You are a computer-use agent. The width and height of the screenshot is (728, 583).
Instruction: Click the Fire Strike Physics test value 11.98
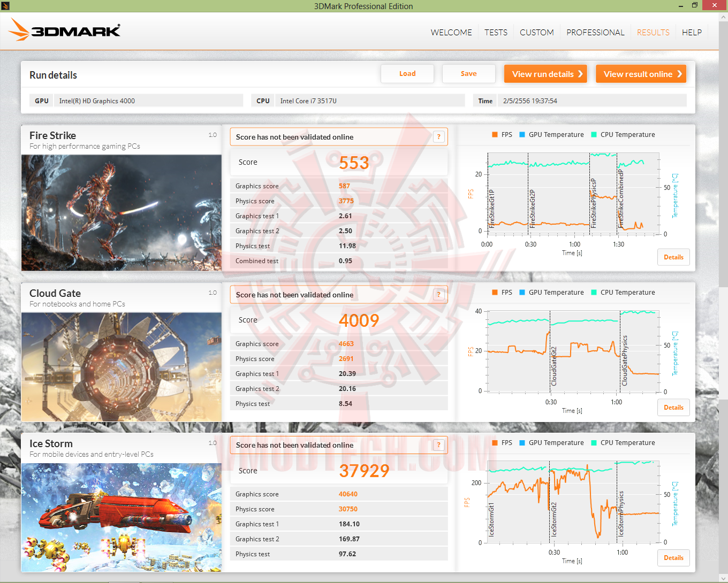[x=347, y=246]
